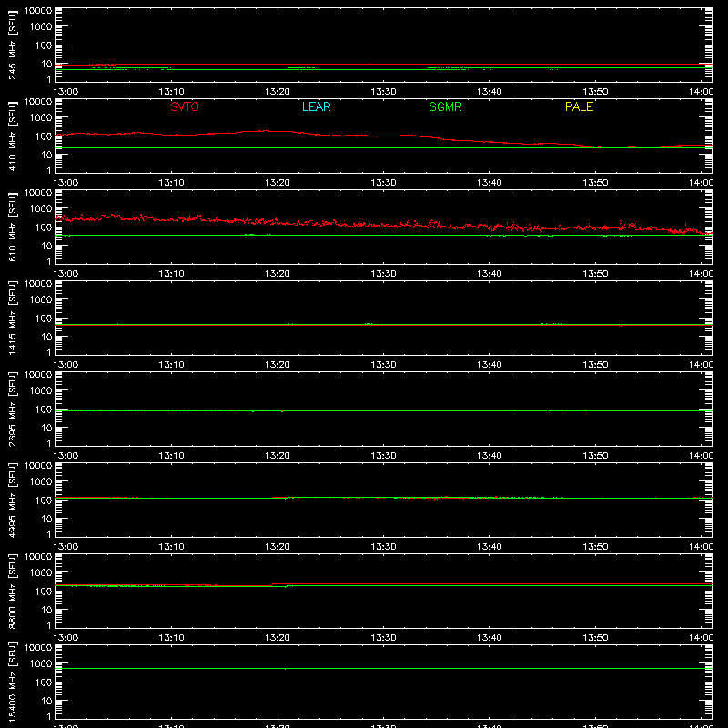
Task: Select the 15400 MHz [SFU] axis title
Action: click(12, 682)
